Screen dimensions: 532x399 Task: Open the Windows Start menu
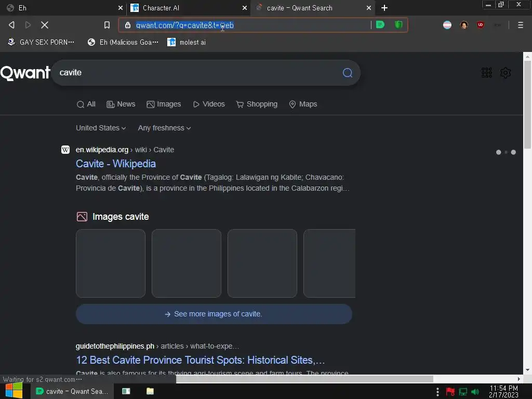tap(14, 391)
